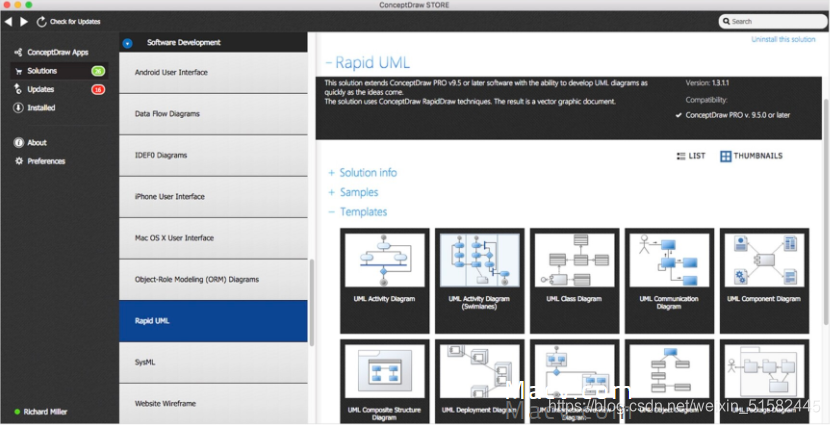Click the Richard Miller account name

[46, 412]
